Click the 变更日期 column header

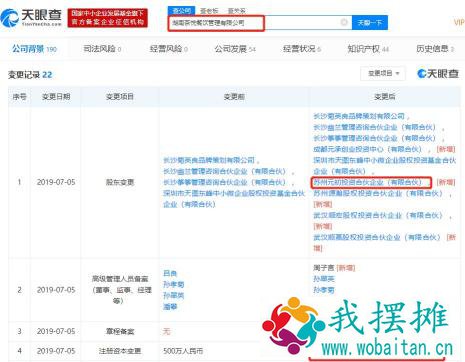point(56,97)
